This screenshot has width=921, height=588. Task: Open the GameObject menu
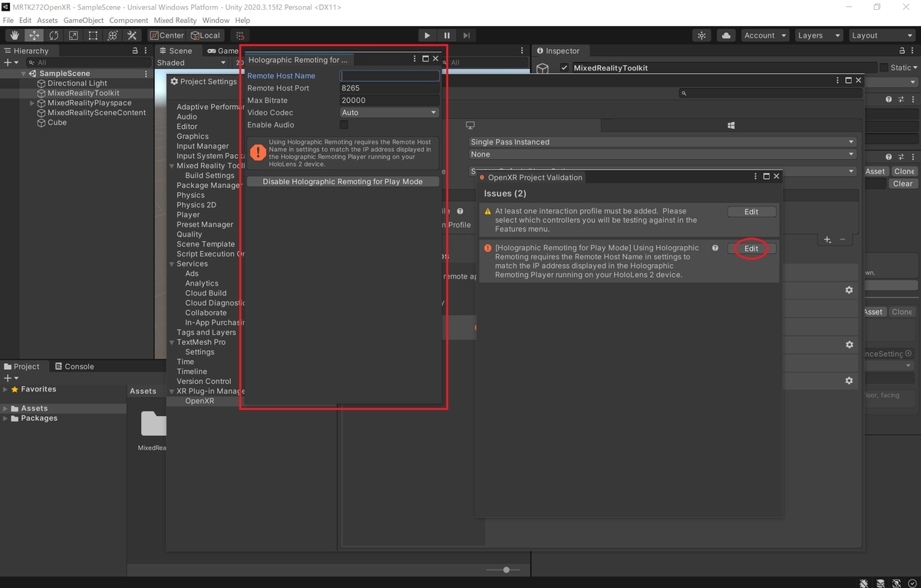pos(84,20)
